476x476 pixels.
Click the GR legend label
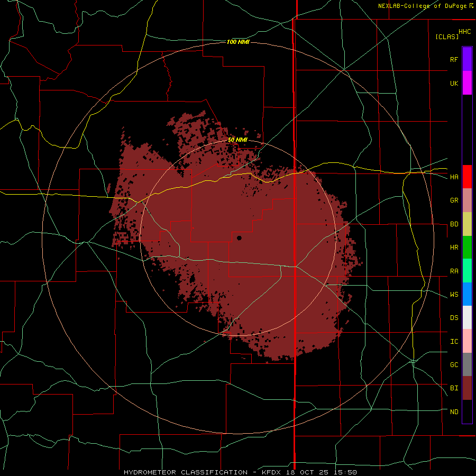(454, 200)
